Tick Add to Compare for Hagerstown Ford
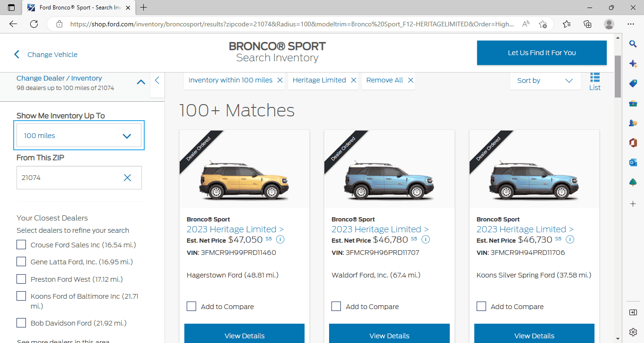The height and width of the screenshot is (343, 644). click(x=191, y=306)
